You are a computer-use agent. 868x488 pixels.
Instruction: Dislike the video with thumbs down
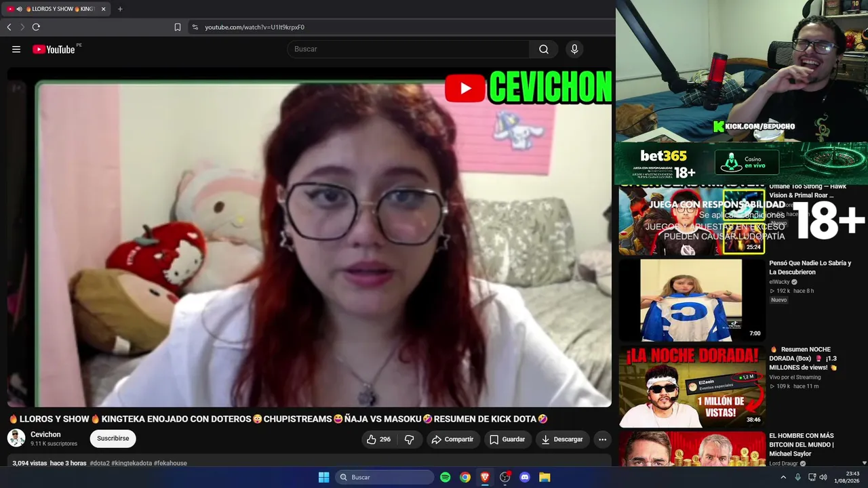click(409, 439)
